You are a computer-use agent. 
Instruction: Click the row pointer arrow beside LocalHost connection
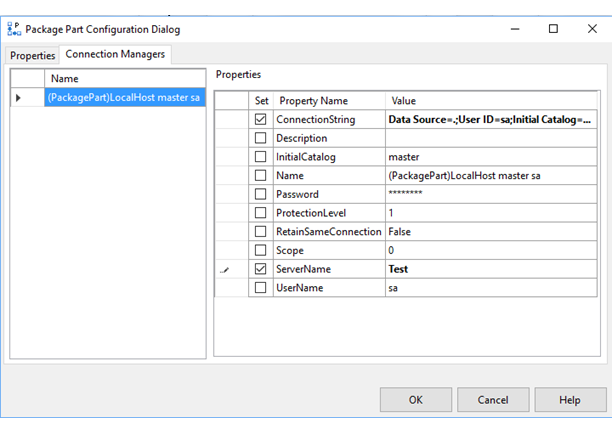pos(18,97)
